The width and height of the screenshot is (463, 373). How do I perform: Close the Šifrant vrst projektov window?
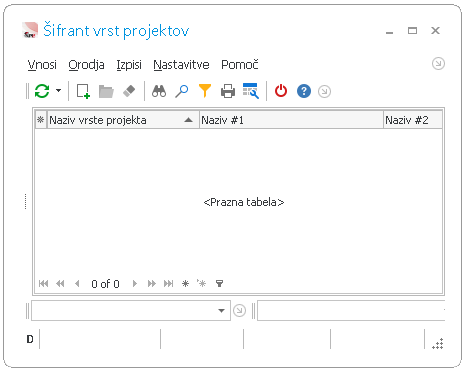tap(435, 31)
